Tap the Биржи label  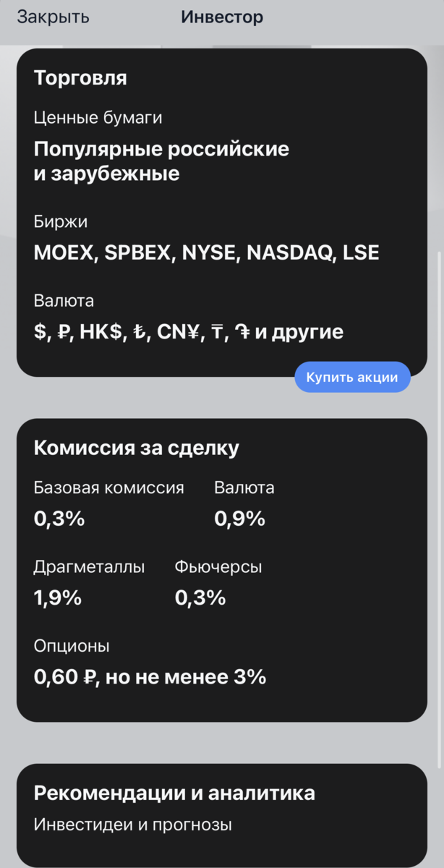point(61,222)
